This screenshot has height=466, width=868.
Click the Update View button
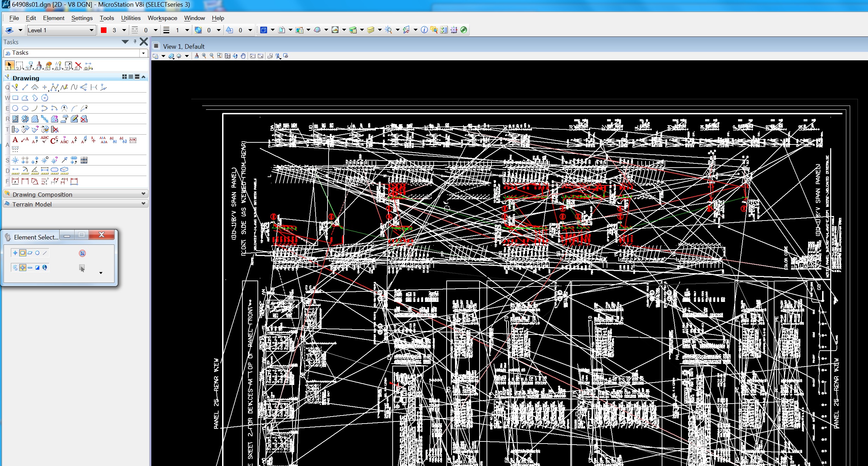click(196, 56)
